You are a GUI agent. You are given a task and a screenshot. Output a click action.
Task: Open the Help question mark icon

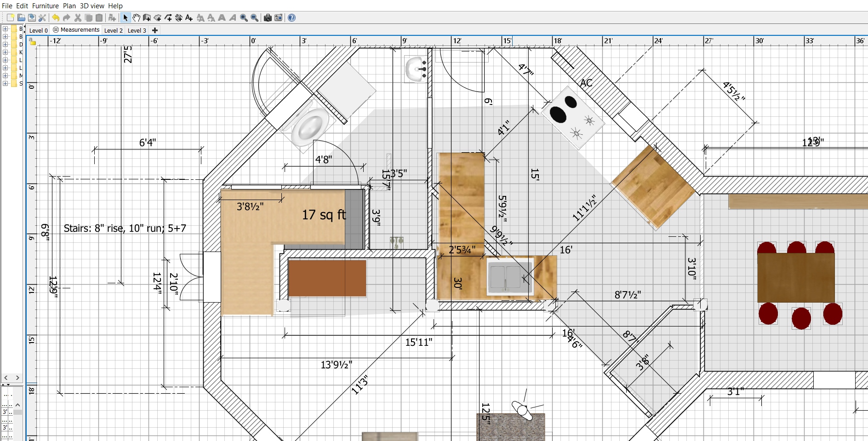coord(291,17)
